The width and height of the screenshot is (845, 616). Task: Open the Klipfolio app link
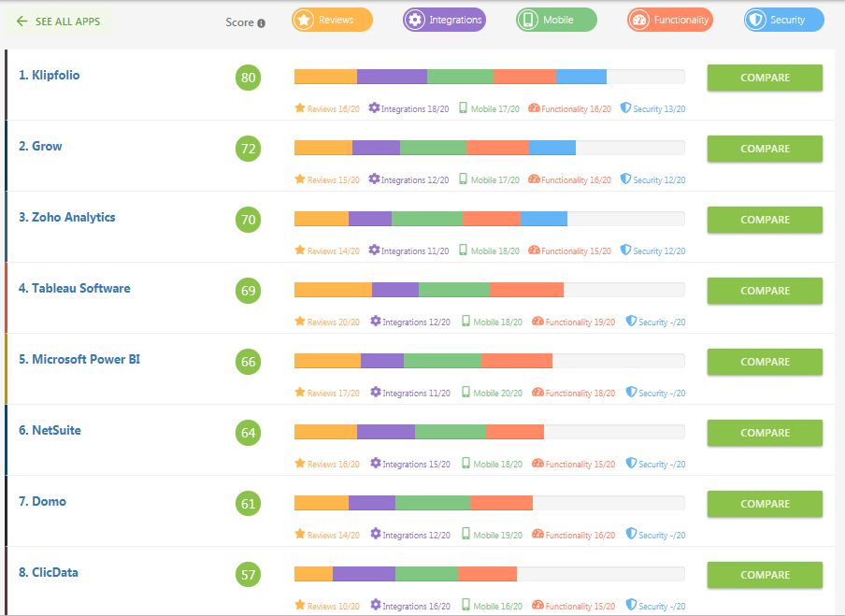[49, 75]
